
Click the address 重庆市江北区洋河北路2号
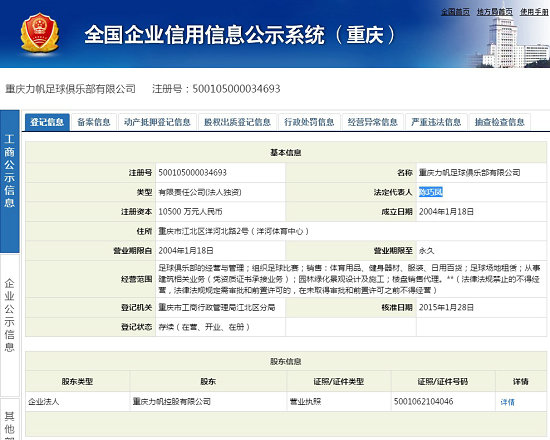203,231
